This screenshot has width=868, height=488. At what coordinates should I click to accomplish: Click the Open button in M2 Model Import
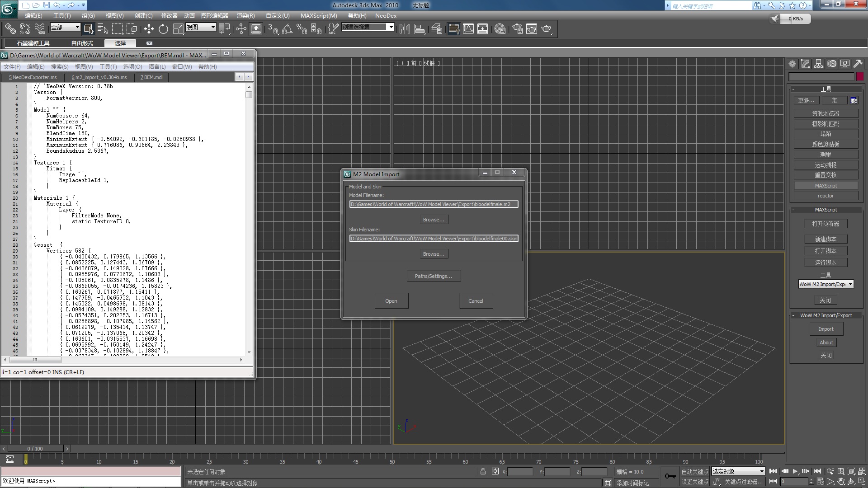click(392, 300)
